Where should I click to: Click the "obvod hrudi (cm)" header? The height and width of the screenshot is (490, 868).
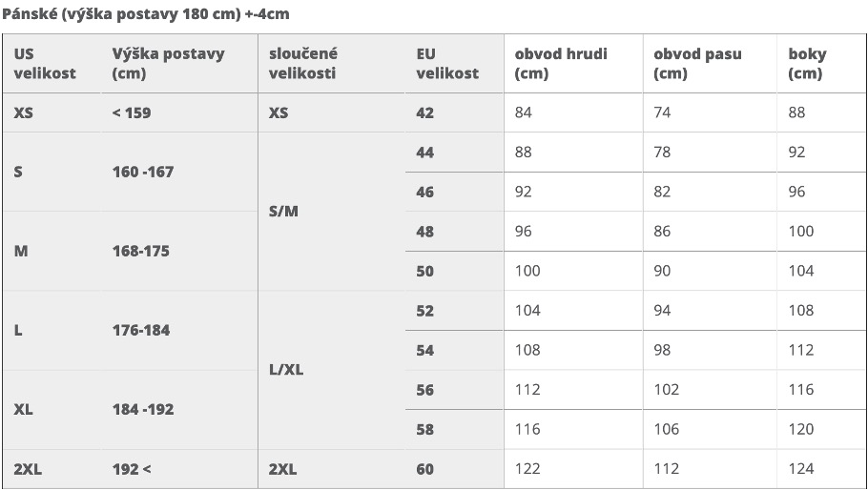click(x=561, y=63)
